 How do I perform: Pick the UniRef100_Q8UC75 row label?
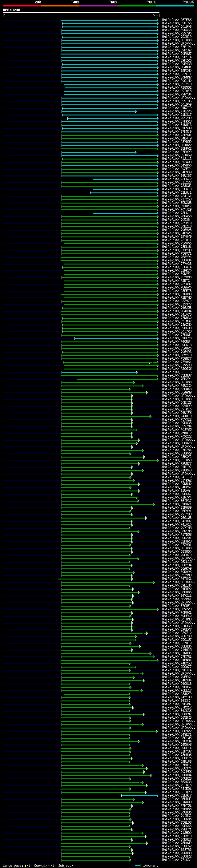tap(177, 758)
